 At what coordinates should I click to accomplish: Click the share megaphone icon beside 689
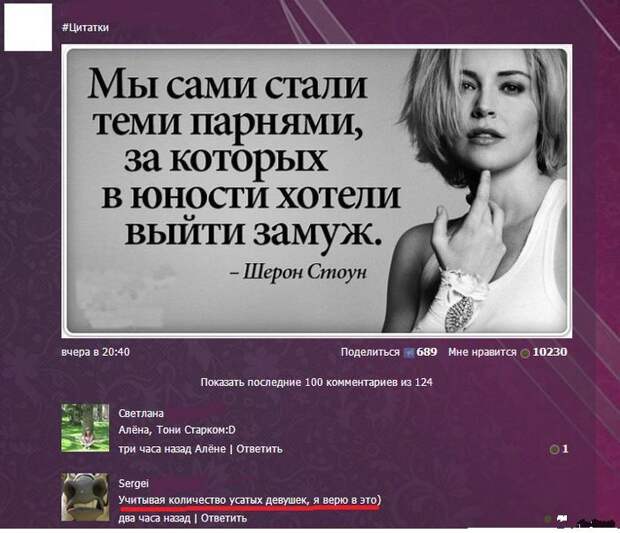click(x=409, y=353)
